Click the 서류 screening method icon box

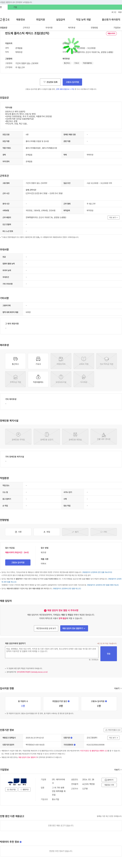point(18,532)
